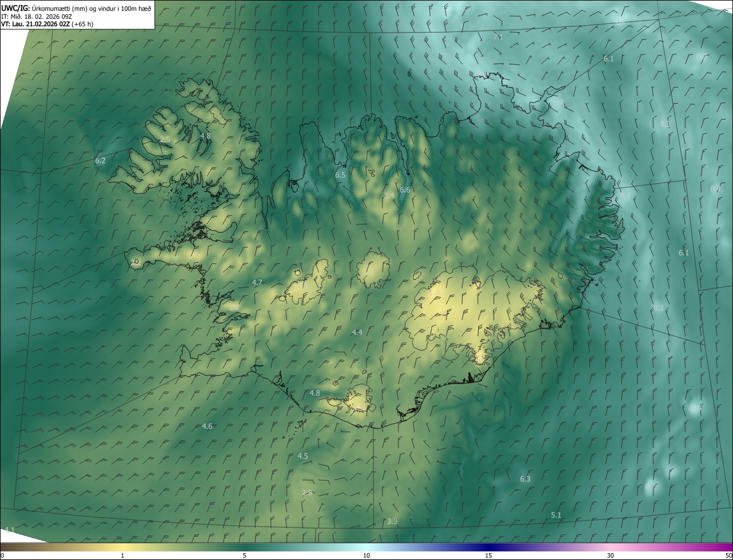The width and height of the screenshot is (733, 560).
Task: Pick the 7.1 value label
Action: coord(498,37)
